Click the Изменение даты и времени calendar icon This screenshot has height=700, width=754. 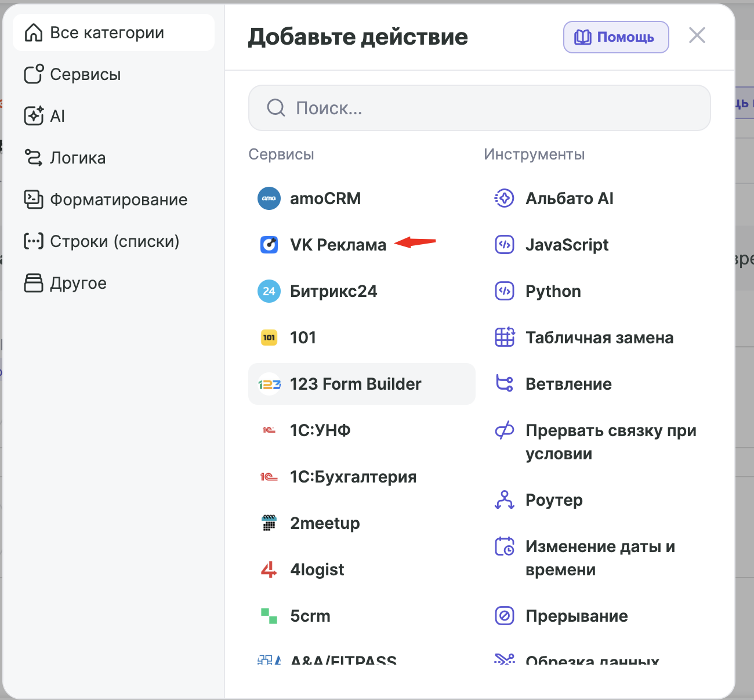tap(505, 546)
